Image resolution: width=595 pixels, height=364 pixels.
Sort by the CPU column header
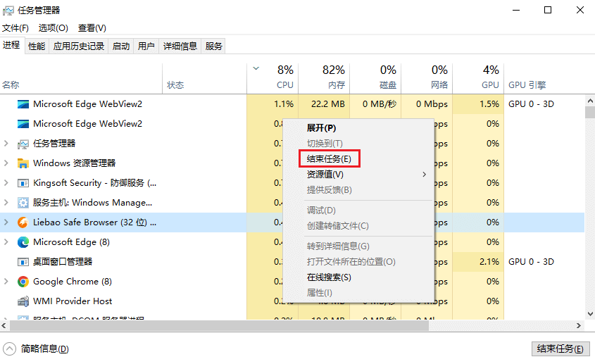pos(273,79)
